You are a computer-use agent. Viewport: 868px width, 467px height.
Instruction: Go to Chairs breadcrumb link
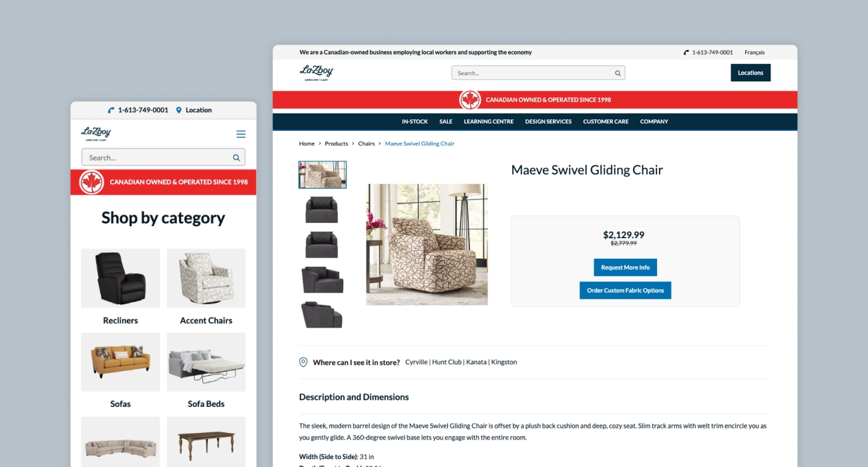click(x=367, y=143)
